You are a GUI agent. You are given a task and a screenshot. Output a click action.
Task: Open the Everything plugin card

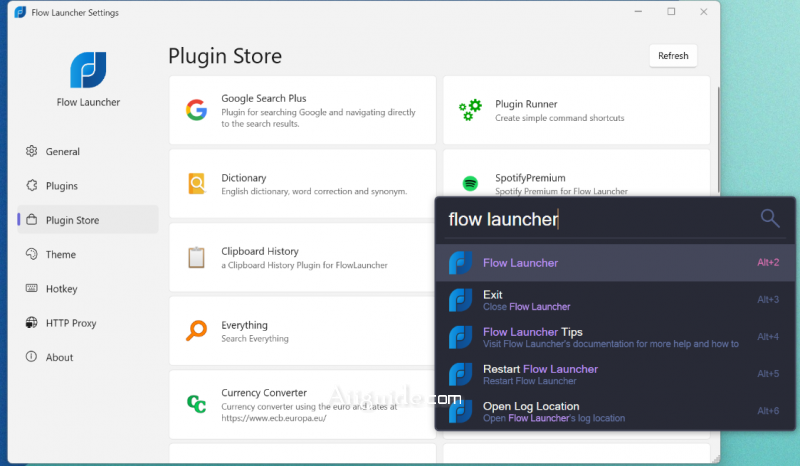click(x=303, y=331)
